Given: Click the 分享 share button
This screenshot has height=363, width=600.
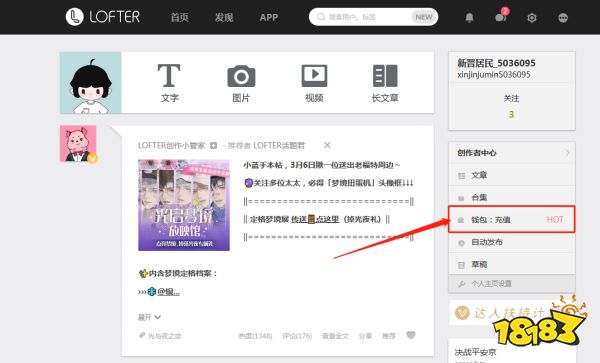Looking at the screenshot, I should (x=365, y=336).
